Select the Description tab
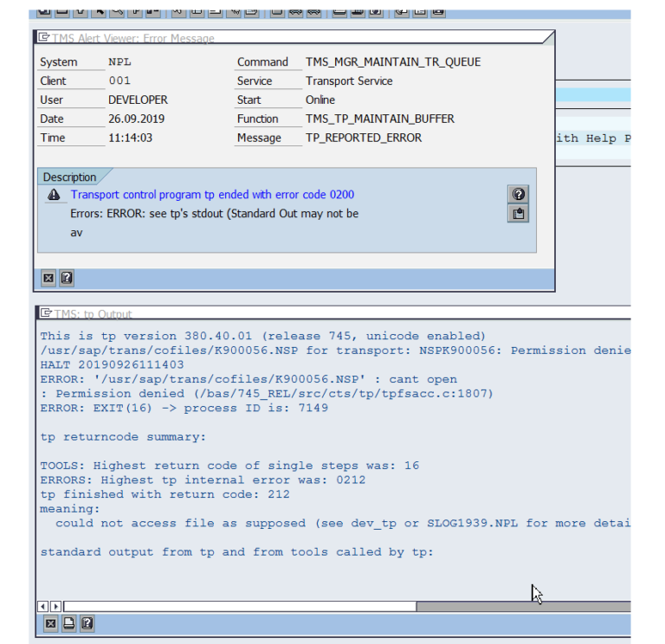Screen dimensions: 665x644 click(x=70, y=177)
